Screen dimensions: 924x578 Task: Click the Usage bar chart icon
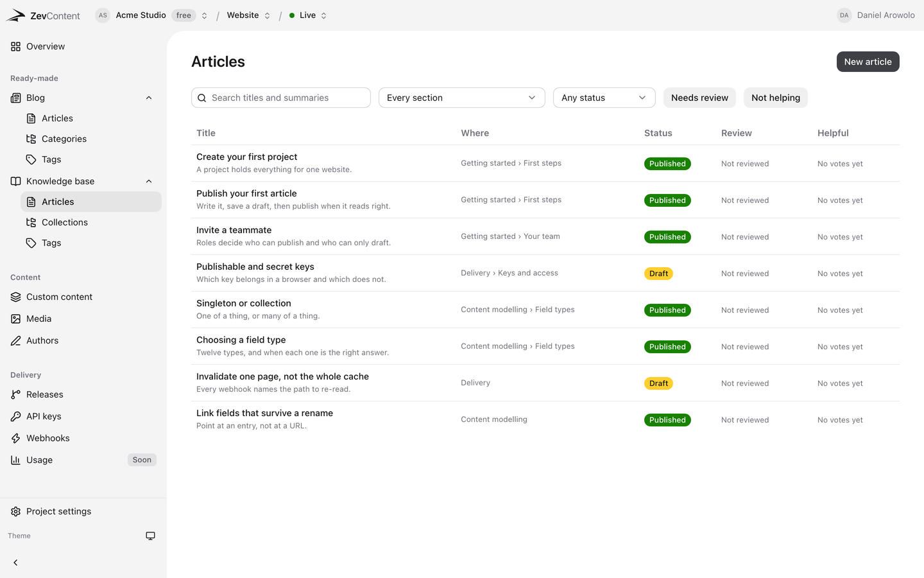tap(15, 460)
